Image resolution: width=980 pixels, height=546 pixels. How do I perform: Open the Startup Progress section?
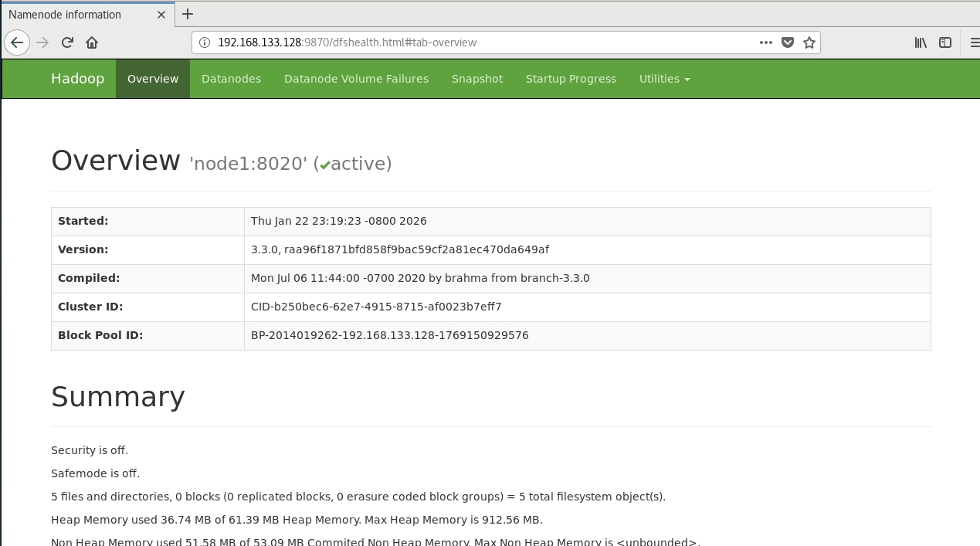point(571,79)
